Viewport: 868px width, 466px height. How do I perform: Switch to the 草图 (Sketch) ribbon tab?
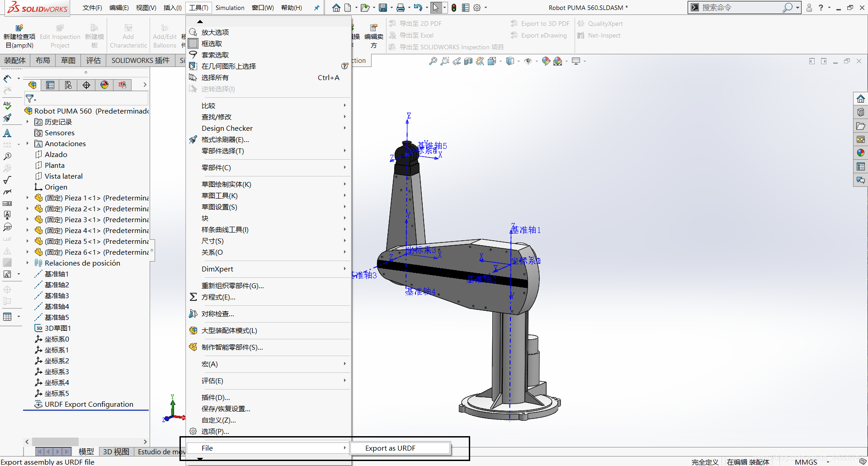68,61
